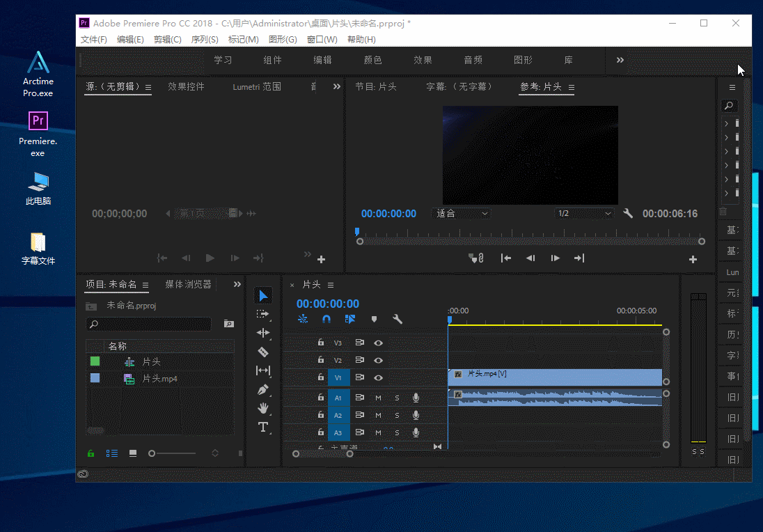Step back one frame in reference monitor
This screenshot has width=763, height=532.
(x=530, y=258)
